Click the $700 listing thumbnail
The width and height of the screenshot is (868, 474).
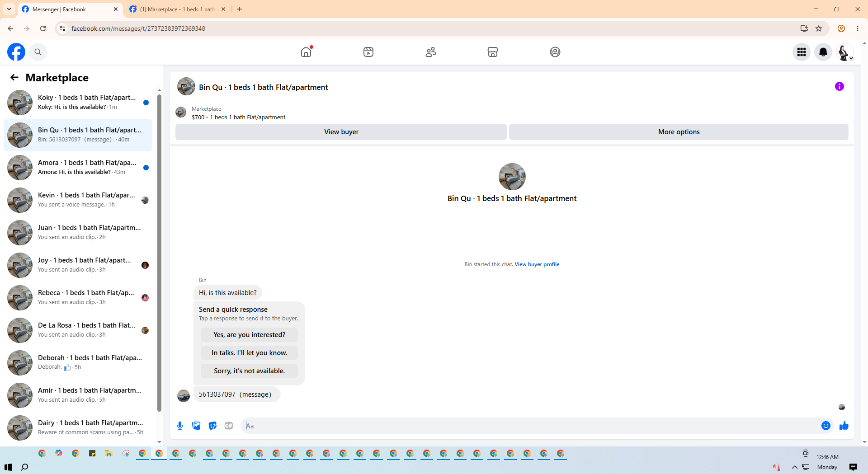click(181, 112)
